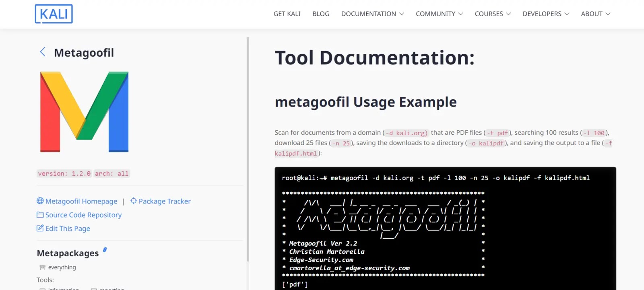Expand the DEVELOPERS menu

(546, 14)
